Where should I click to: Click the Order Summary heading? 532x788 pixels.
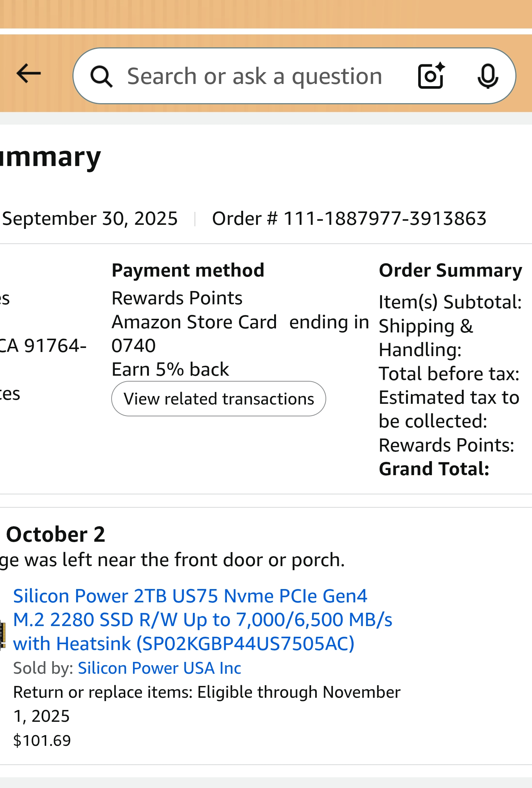point(450,270)
